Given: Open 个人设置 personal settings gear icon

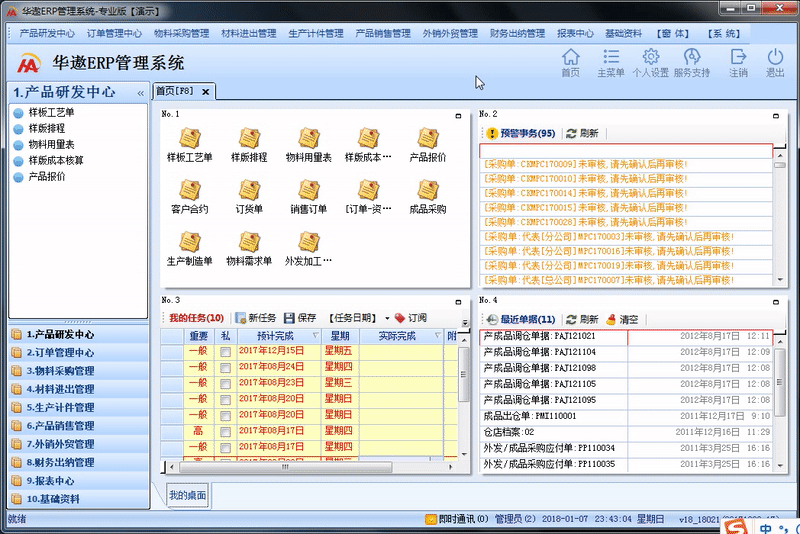Looking at the screenshot, I should pos(651,63).
